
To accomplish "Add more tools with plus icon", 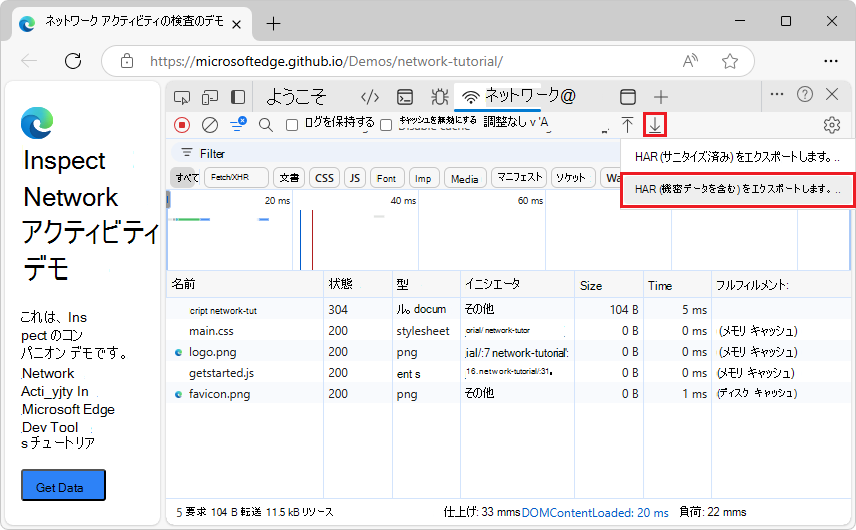I will click(x=661, y=97).
